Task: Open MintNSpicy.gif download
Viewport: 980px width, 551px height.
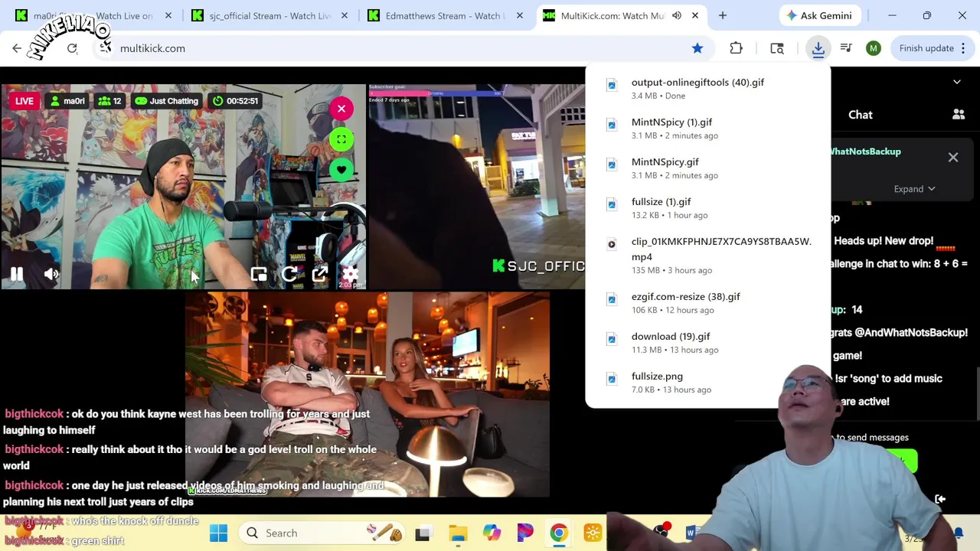Action: (x=707, y=168)
